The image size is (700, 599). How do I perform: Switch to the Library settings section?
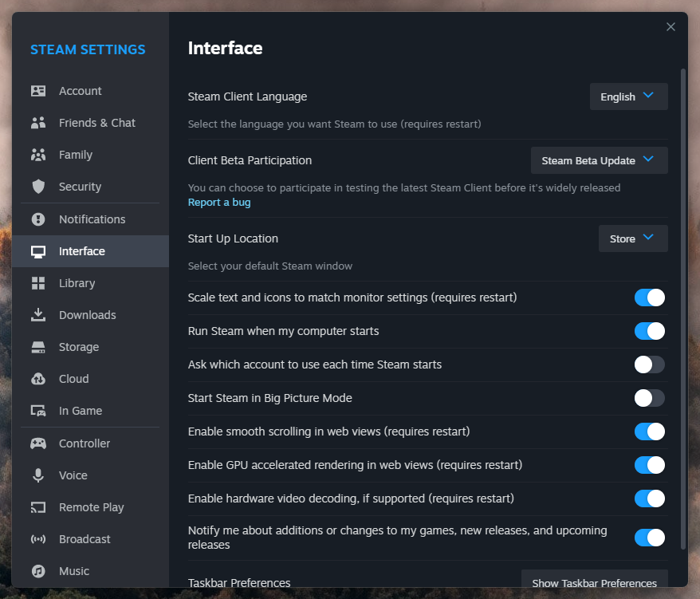(x=77, y=282)
